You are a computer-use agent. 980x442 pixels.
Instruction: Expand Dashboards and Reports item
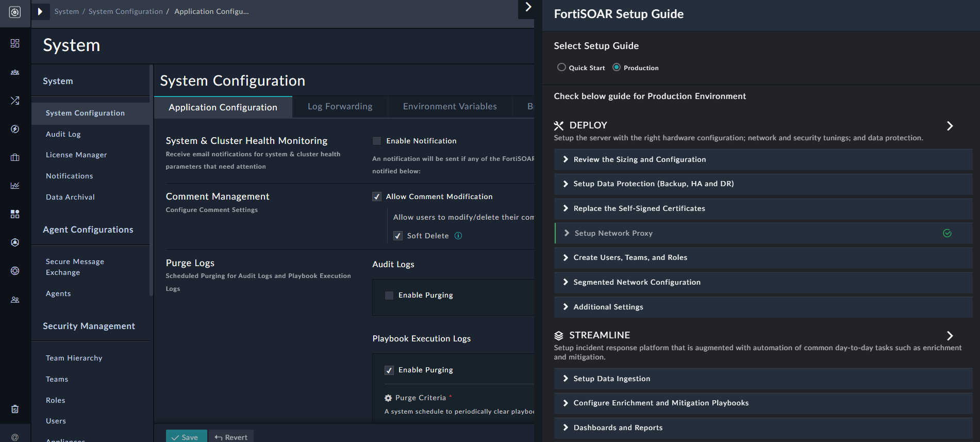[763, 428]
